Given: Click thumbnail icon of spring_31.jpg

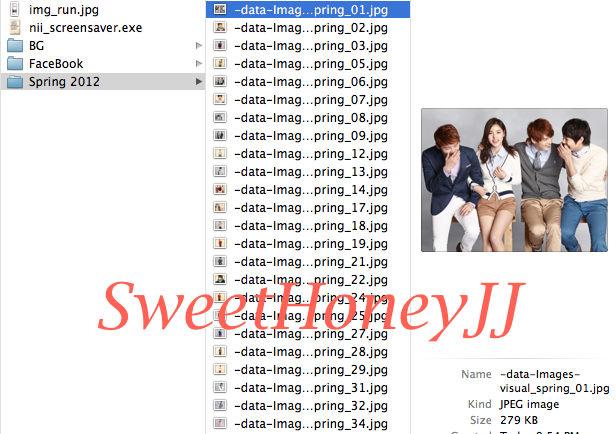Looking at the screenshot, I should coord(220,387).
